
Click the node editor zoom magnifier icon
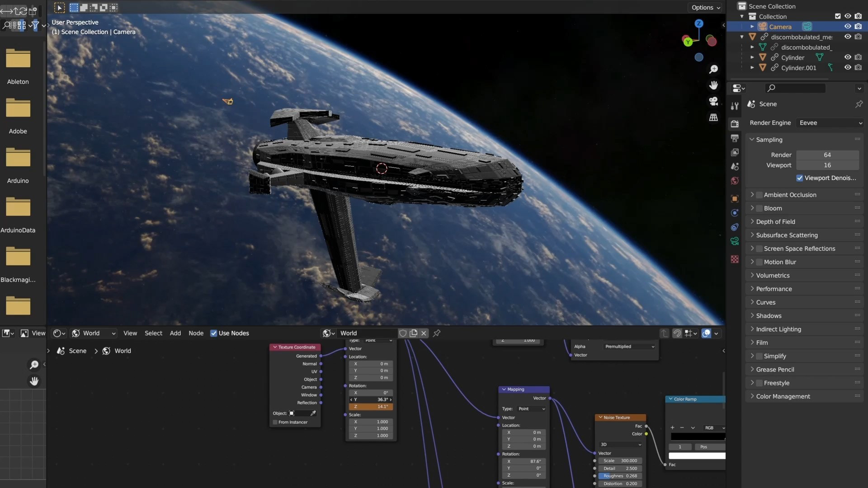pyautogui.click(x=34, y=365)
